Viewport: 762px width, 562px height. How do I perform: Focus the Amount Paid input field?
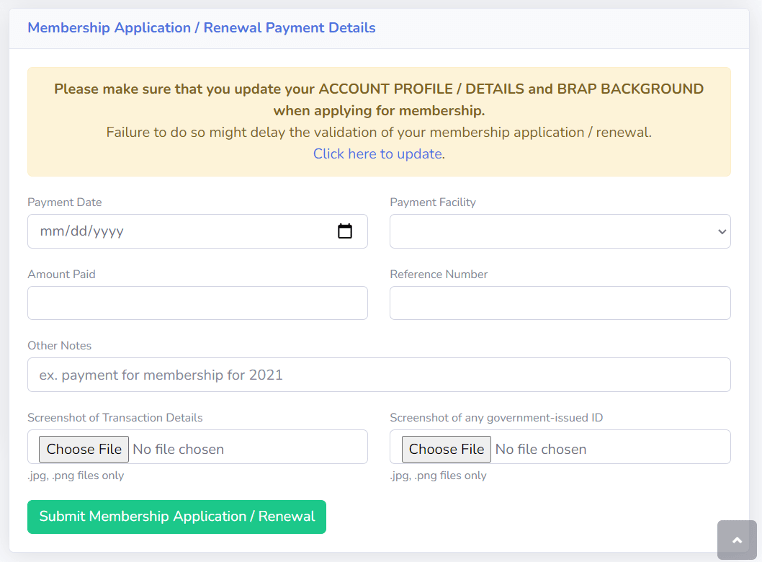[197, 303]
